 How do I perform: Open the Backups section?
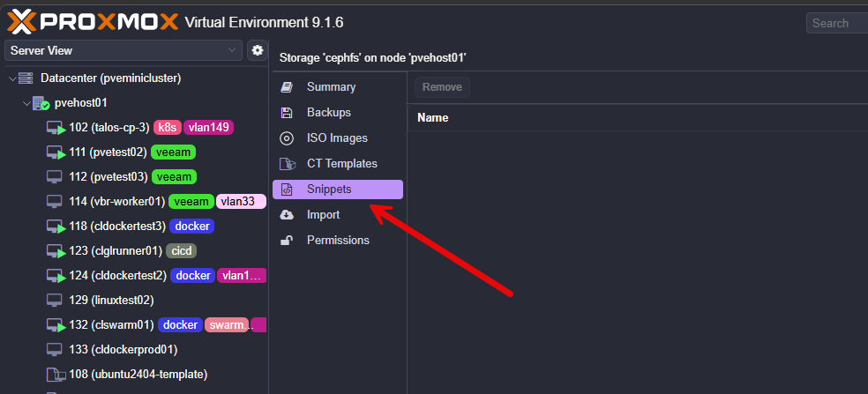click(x=329, y=113)
